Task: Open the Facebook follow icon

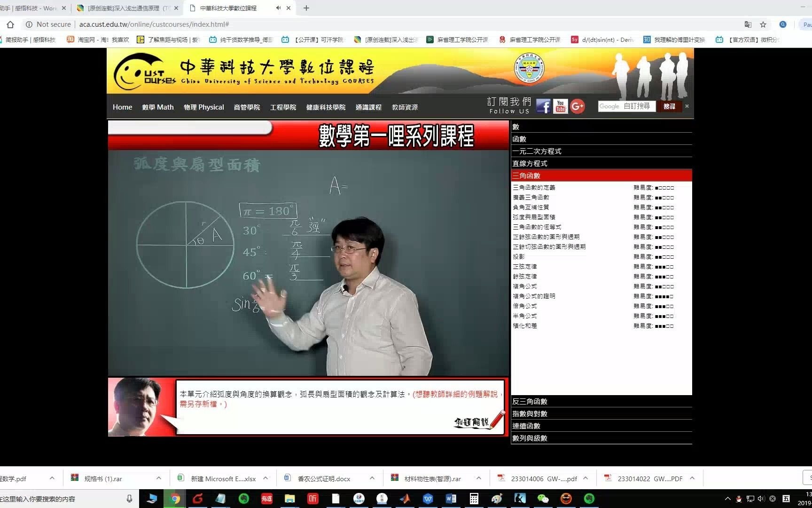Action: point(543,106)
